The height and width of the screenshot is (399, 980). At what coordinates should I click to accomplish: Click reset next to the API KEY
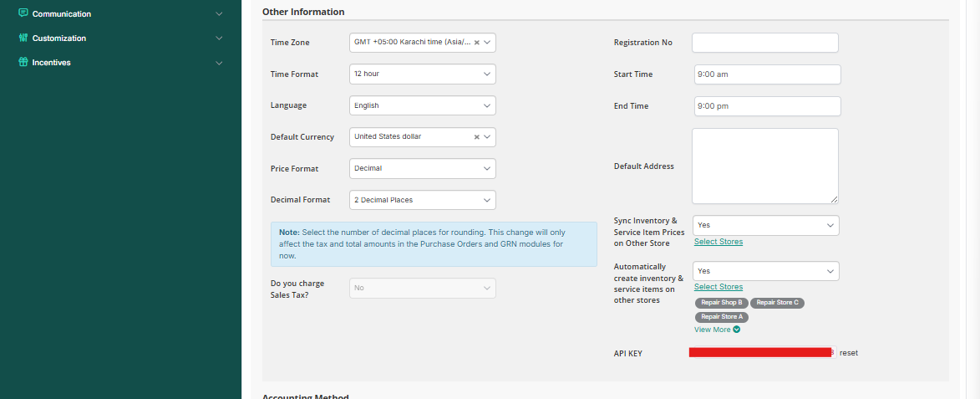pos(849,353)
